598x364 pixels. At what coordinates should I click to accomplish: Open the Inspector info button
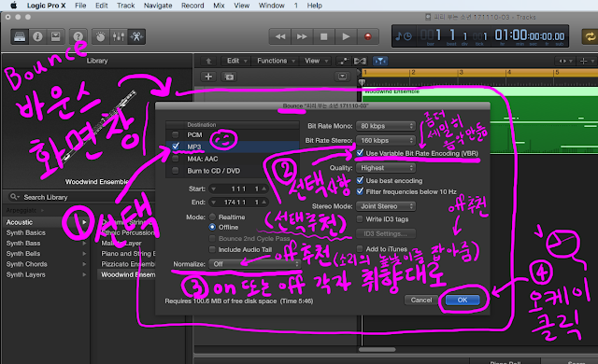tap(37, 36)
